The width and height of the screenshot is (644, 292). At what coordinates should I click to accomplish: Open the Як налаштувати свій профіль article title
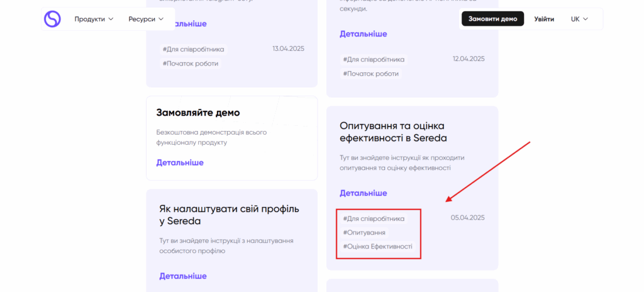coord(229,215)
